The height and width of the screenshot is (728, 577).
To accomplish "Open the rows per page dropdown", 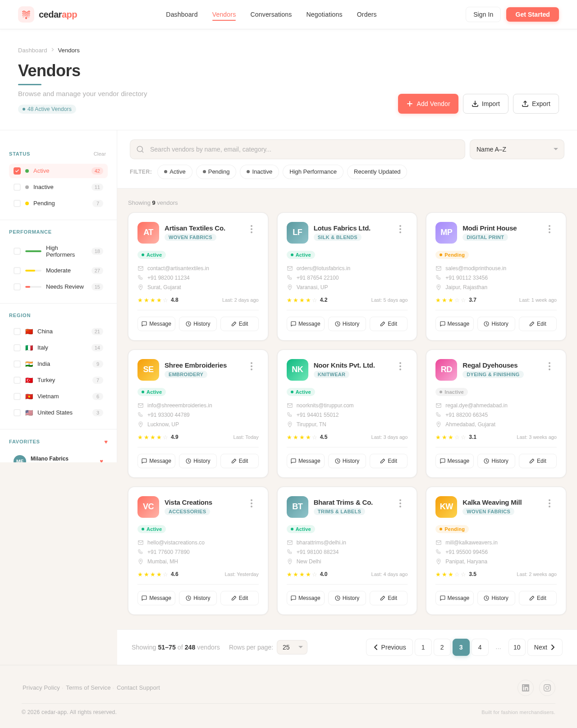I will click(292, 647).
